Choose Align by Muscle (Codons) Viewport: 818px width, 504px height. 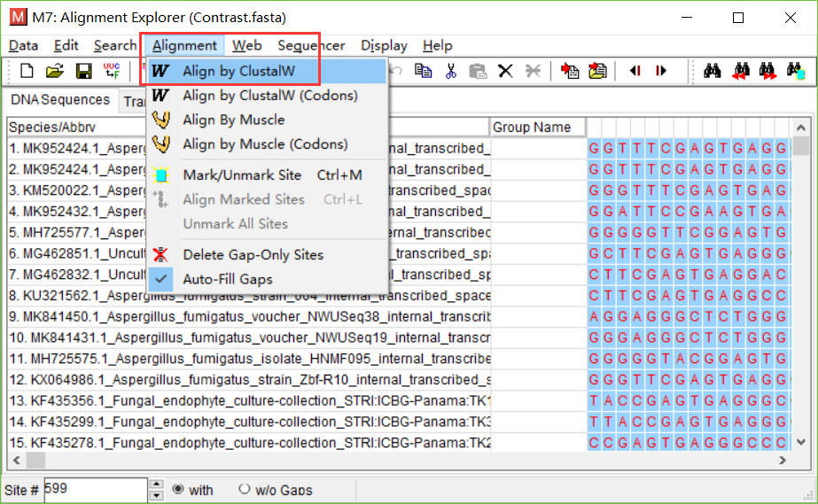[267, 143]
